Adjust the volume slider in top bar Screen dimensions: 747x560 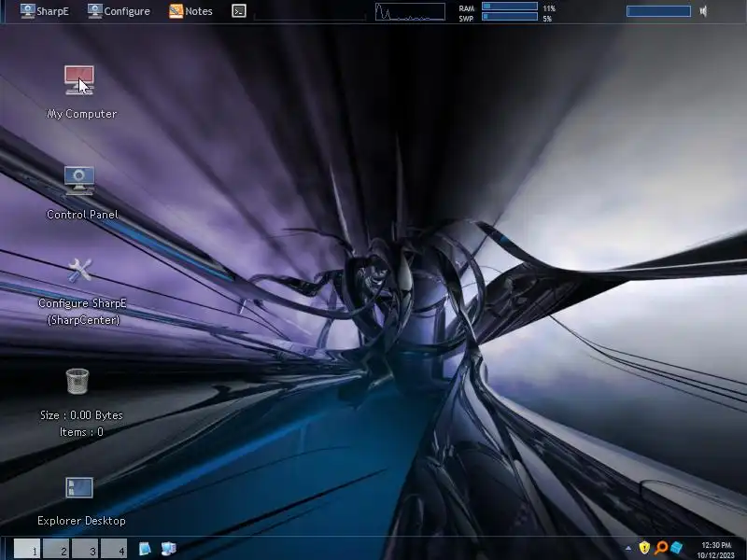coord(658,11)
